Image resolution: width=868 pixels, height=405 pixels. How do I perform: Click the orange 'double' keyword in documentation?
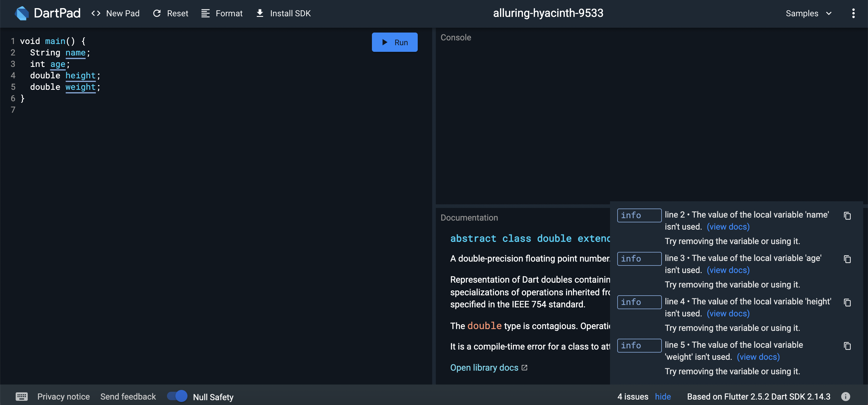tap(485, 326)
